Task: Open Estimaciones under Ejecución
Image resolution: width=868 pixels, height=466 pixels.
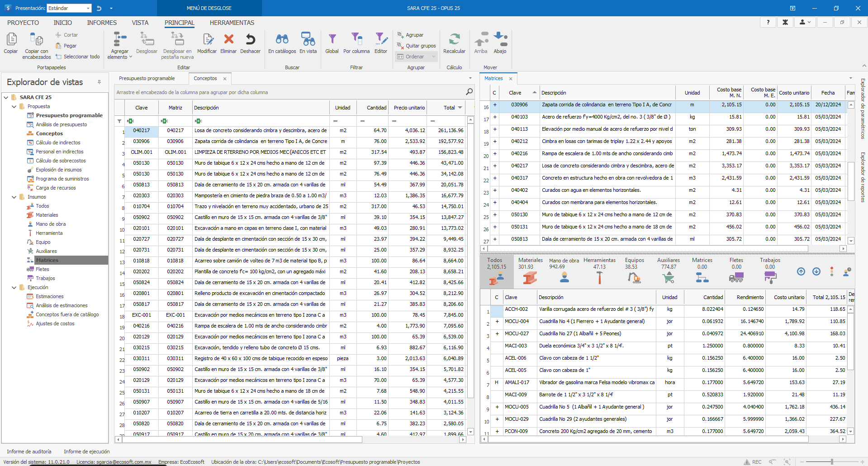Action: click(x=50, y=296)
